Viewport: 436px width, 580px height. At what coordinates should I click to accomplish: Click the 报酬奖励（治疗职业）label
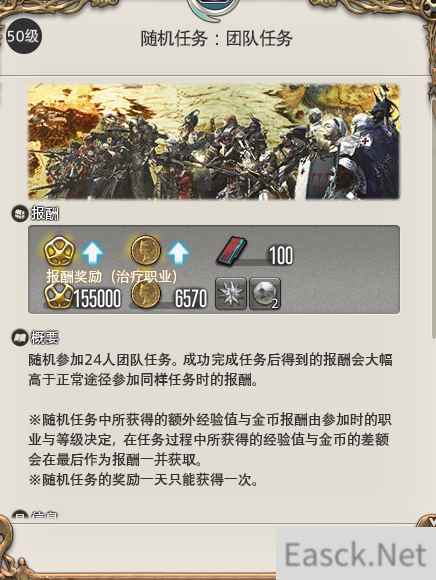pos(112,276)
